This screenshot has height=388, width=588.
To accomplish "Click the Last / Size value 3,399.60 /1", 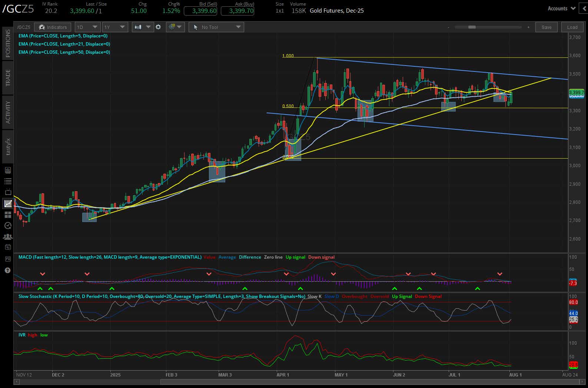I will pyautogui.click(x=86, y=11).
